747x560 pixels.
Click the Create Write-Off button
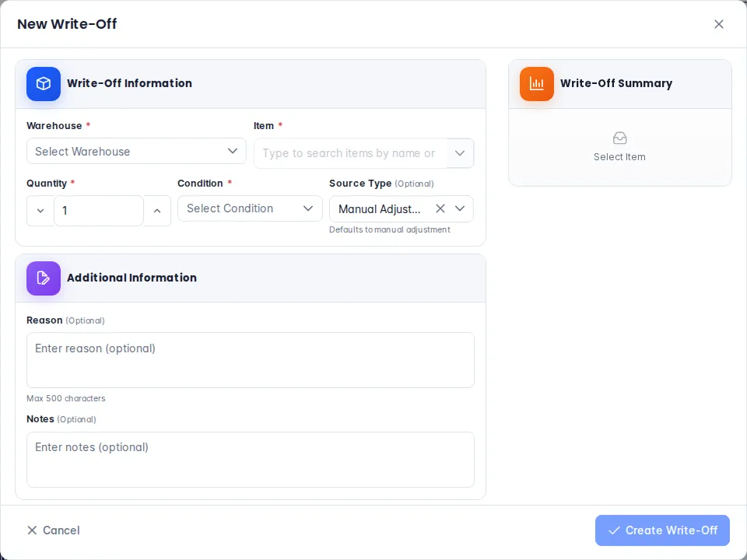pyautogui.click(x=662, y=530)
